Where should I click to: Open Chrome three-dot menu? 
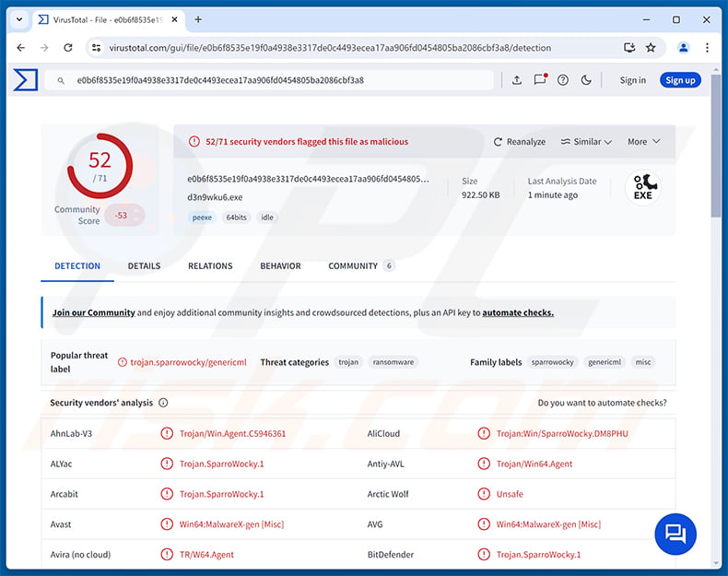click(x=707, y=47)
